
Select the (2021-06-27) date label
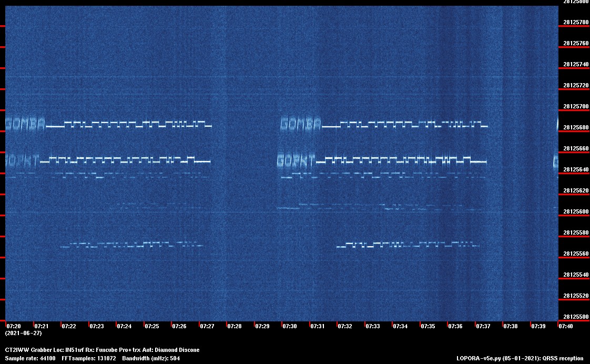click(23, 333)
